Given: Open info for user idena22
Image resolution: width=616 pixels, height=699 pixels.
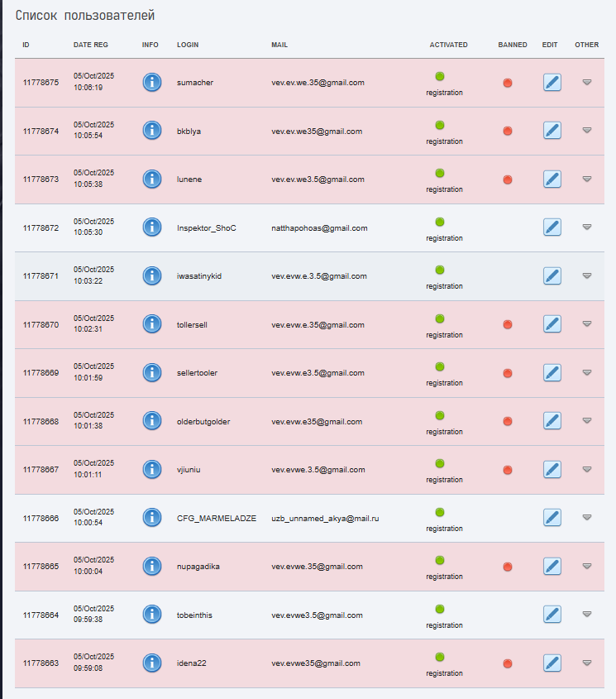Looking at the screenshot, I should point(152,663).
